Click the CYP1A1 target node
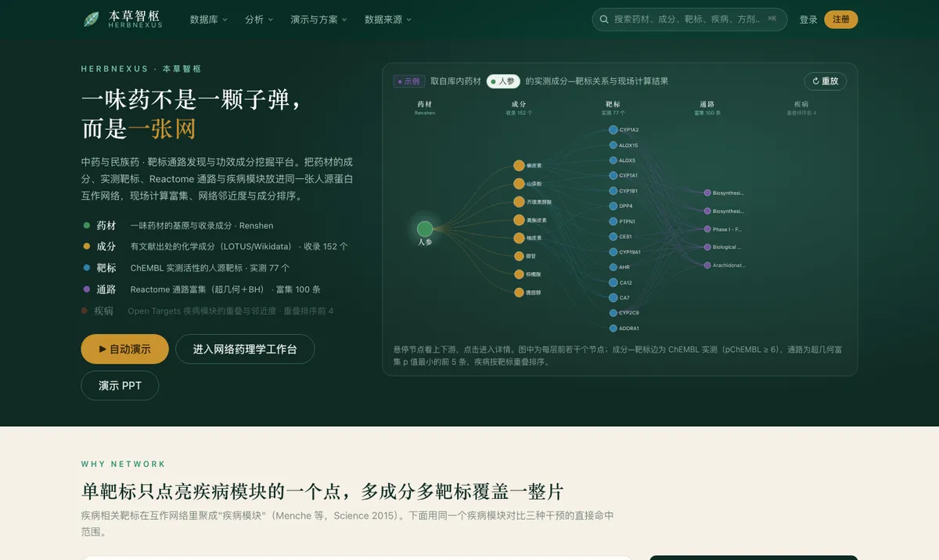Image resolution: width=939 pixels, height=560 pixels. point(613,176)
